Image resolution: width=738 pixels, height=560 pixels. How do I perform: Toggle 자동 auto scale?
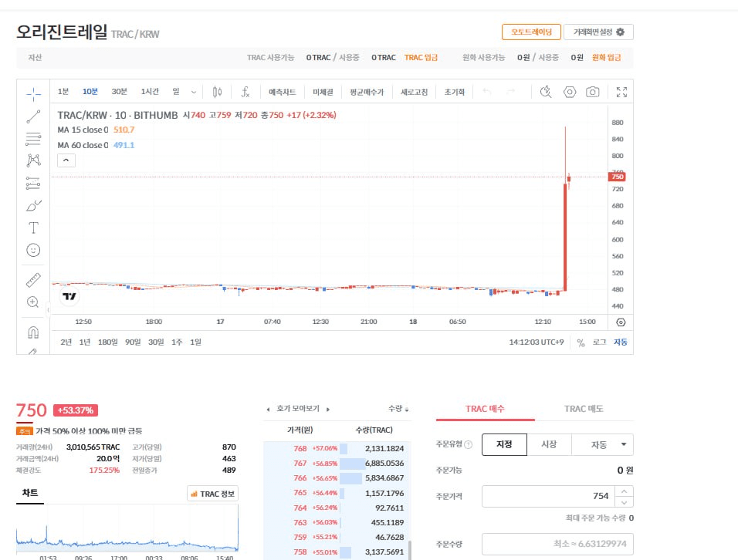coord(621,342)
